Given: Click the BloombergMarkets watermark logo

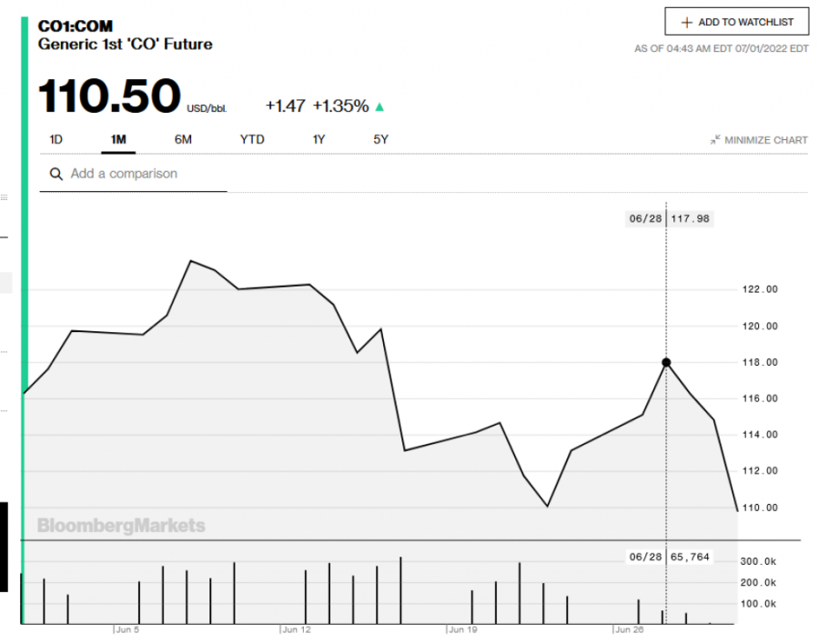Looking at the screenshot, I should pos(121,526).
